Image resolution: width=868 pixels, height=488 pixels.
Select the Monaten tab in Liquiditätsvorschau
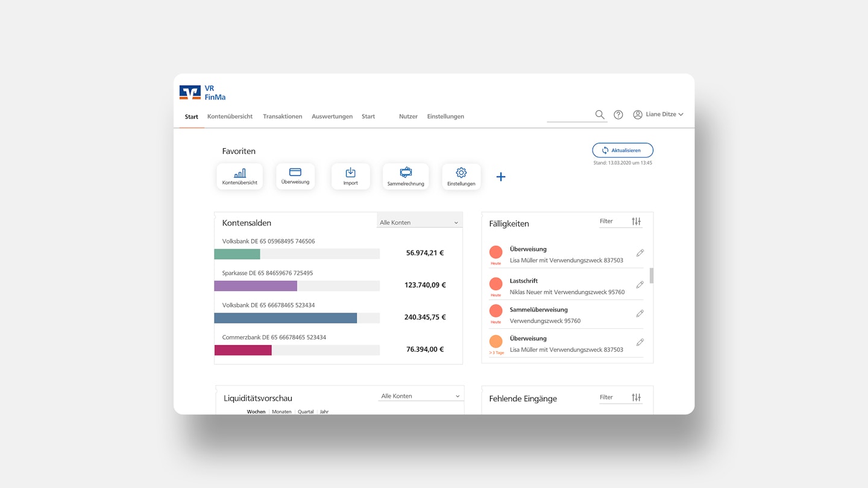[281, 411]
